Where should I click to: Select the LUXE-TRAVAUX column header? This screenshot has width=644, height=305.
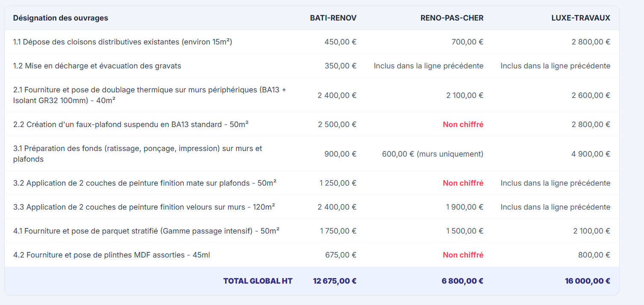(580, 18)
